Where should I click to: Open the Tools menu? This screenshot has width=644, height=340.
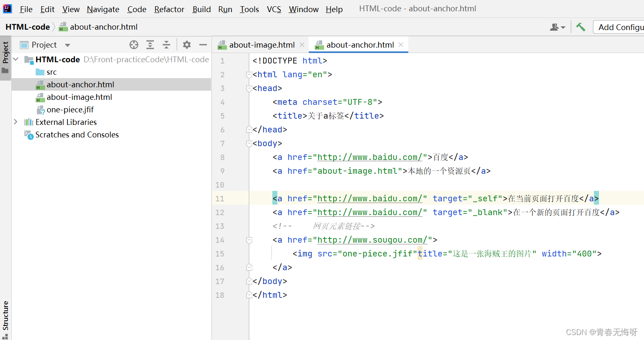click(249, 9)
